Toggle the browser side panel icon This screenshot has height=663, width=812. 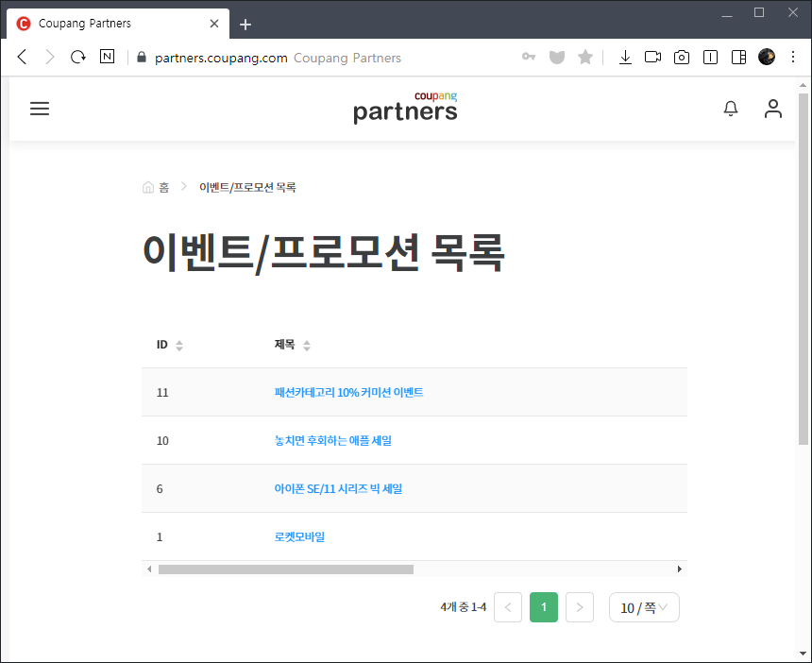pos(738,57)
